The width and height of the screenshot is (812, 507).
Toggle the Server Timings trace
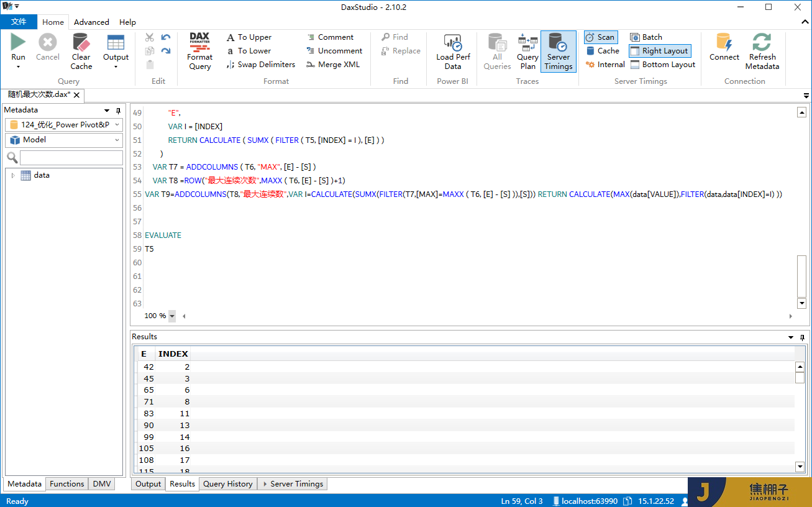(559, 52)
